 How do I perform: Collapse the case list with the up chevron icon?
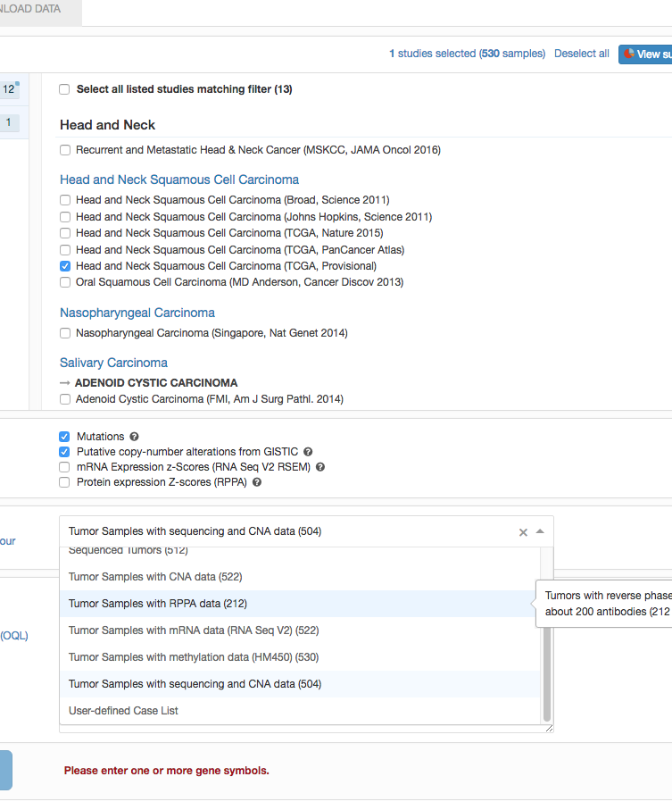coord(540,532)
